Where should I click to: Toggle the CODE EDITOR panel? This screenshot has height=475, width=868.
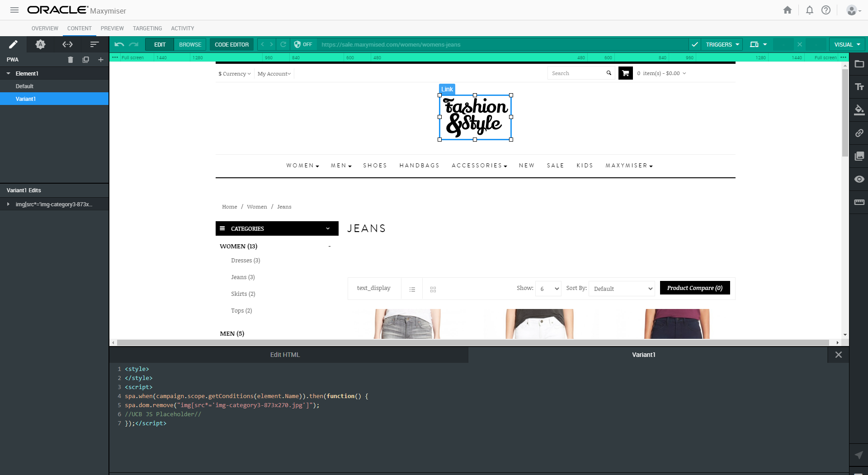[231, 44]
